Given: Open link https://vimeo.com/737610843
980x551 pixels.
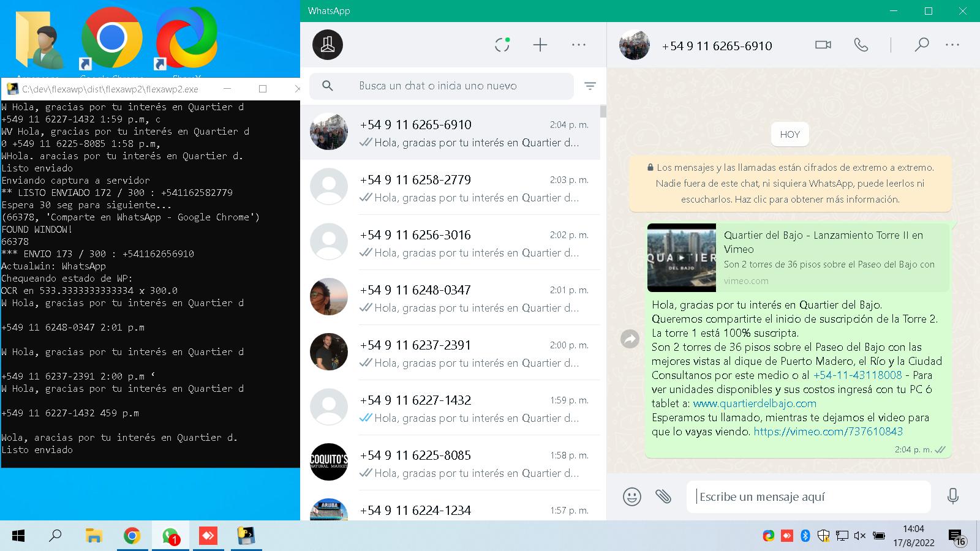Looking at the screenshot, I should pos(828,432).
